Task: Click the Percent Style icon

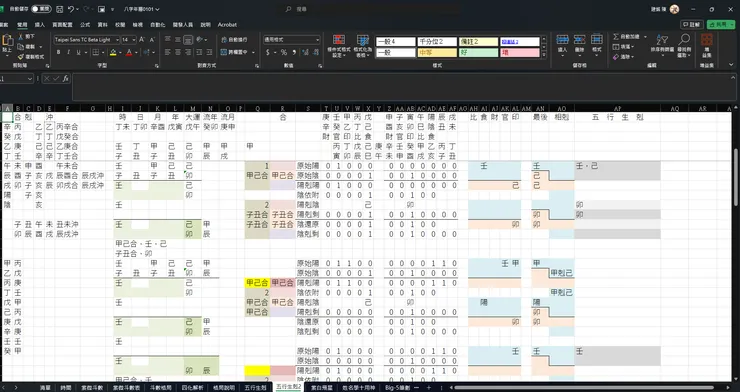Action: click(284, 52)
